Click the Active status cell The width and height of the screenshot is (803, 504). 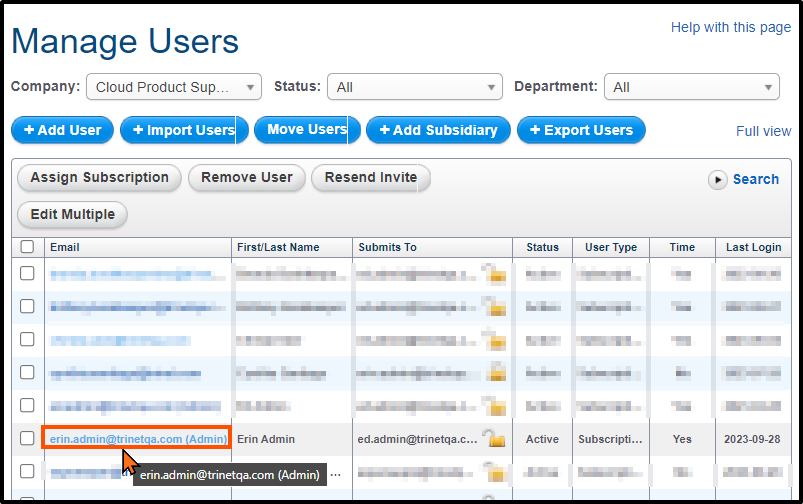tap(542, 439)
